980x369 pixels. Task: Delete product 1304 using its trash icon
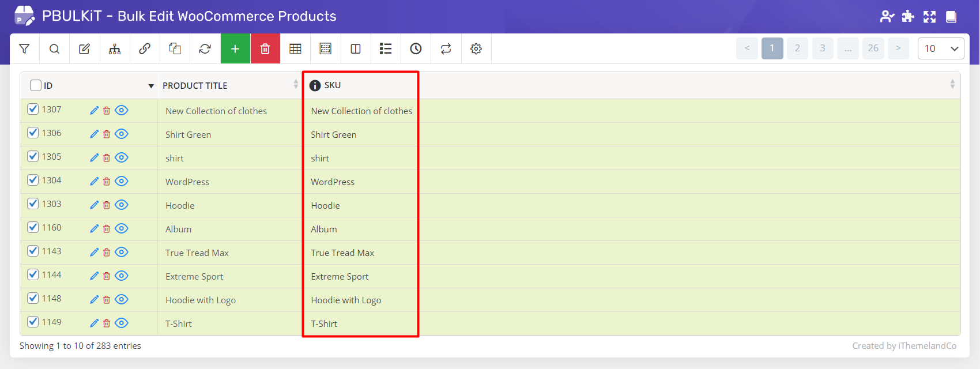pos(107,181)
